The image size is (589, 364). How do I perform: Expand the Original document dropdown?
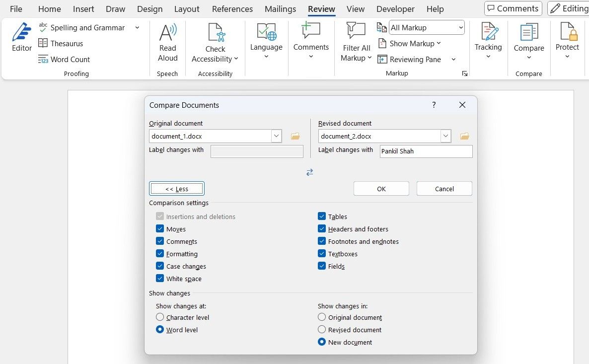point(276,136)
